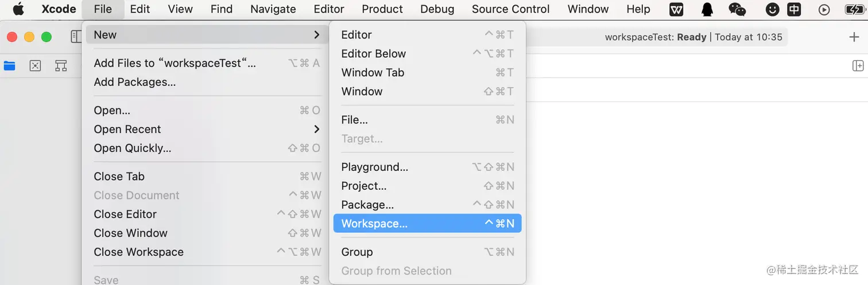868x285 pixels.
Task: Select the highlighted Workspace... item
Action: 427,224
